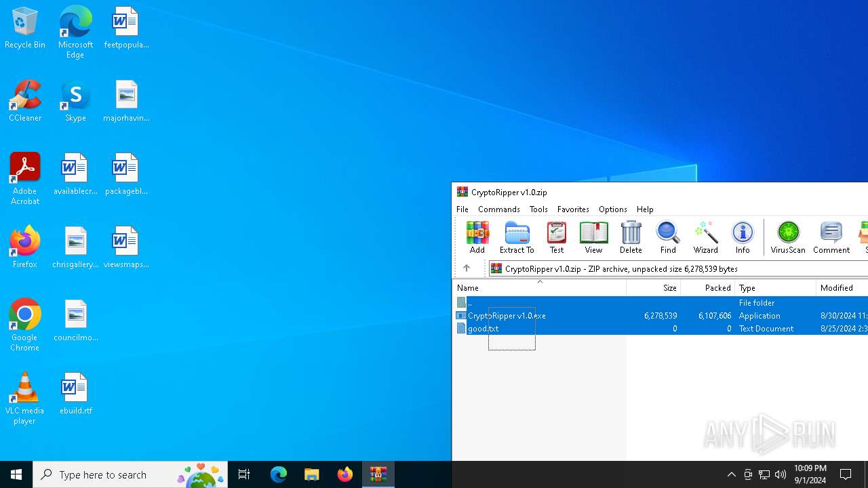Click the Add toolbar icon in WinRAR
Screen dimensions: 868x488
click(477, 237)
